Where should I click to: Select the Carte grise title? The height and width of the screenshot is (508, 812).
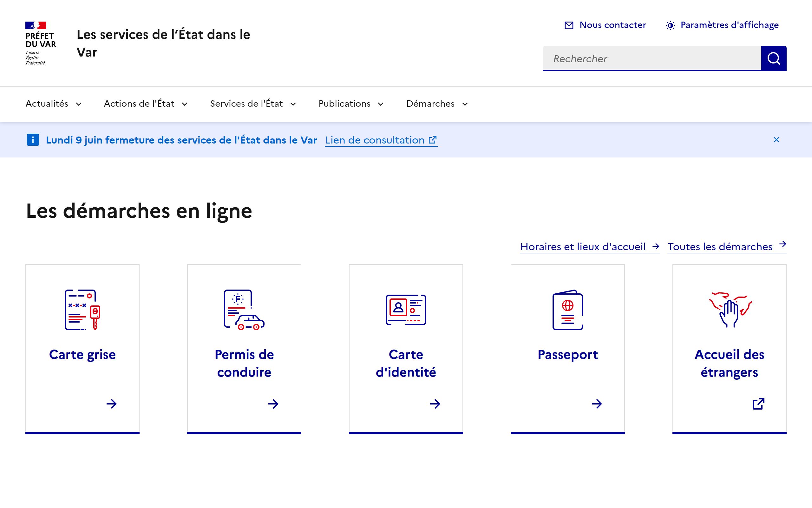pos(82,354)
